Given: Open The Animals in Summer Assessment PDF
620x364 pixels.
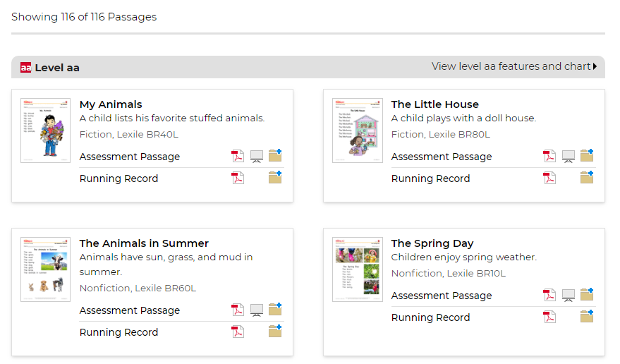Looking at the screenshot, I should 238,310.
